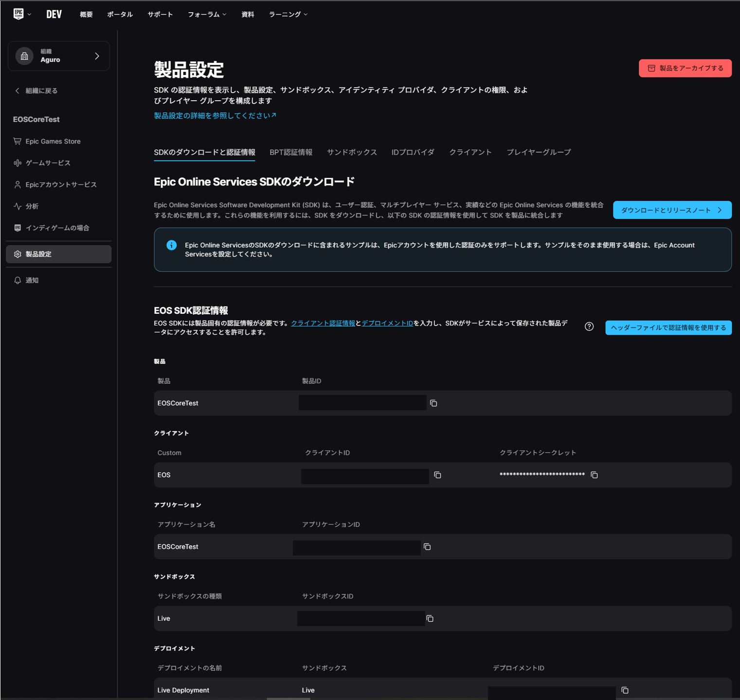This screenshot has height=700, width=740.
Task: Click the question mark help icon
Action: point(589,326)
